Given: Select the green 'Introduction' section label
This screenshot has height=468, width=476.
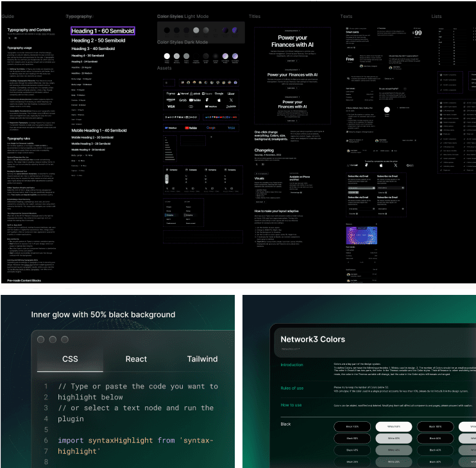Looking at the screenshot, I should click(292, 365).
